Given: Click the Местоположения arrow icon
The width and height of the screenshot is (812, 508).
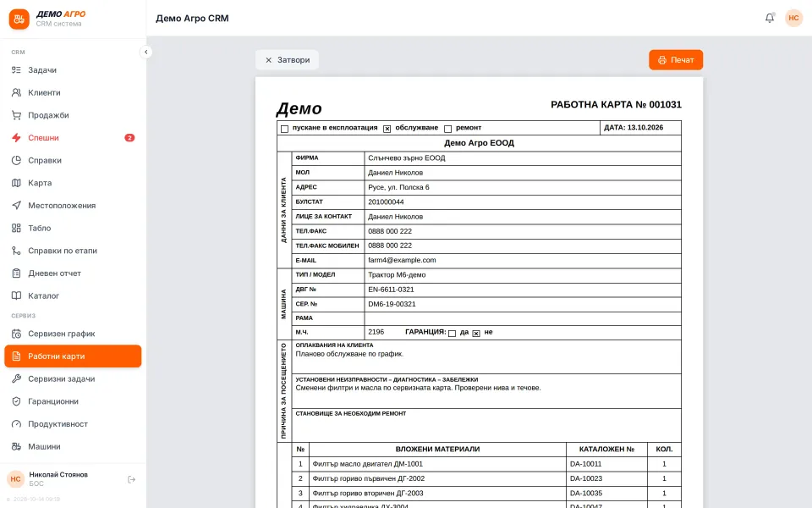Looking at the screenshot, I should tap(17, 205).
